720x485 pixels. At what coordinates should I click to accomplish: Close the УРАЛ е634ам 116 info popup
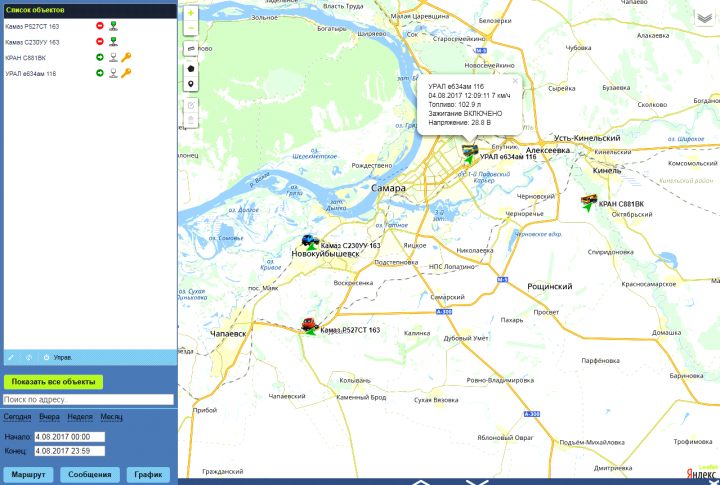click(x=515, y=81)
